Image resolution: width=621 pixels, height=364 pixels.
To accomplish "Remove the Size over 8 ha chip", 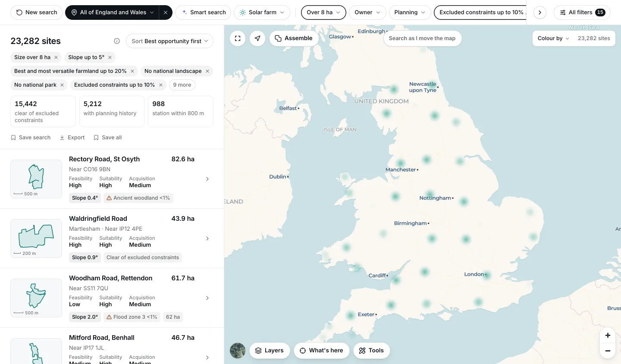I will [56, 57].
